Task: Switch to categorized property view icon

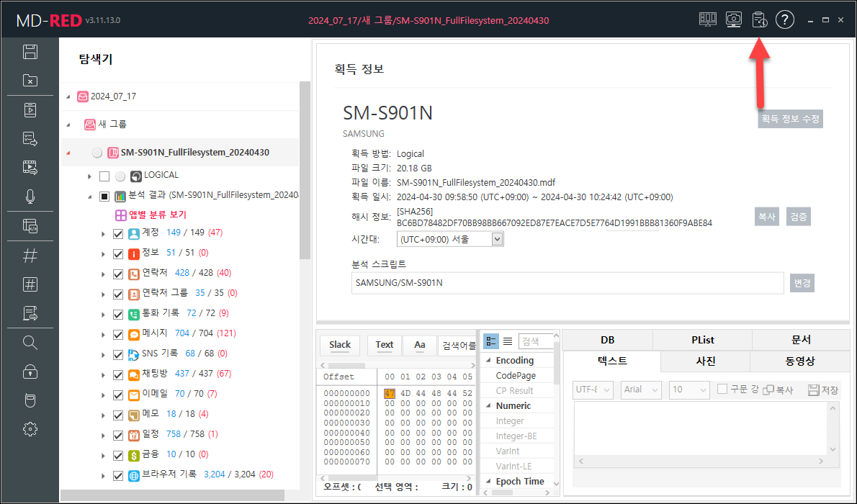Action: coord(491,342)
